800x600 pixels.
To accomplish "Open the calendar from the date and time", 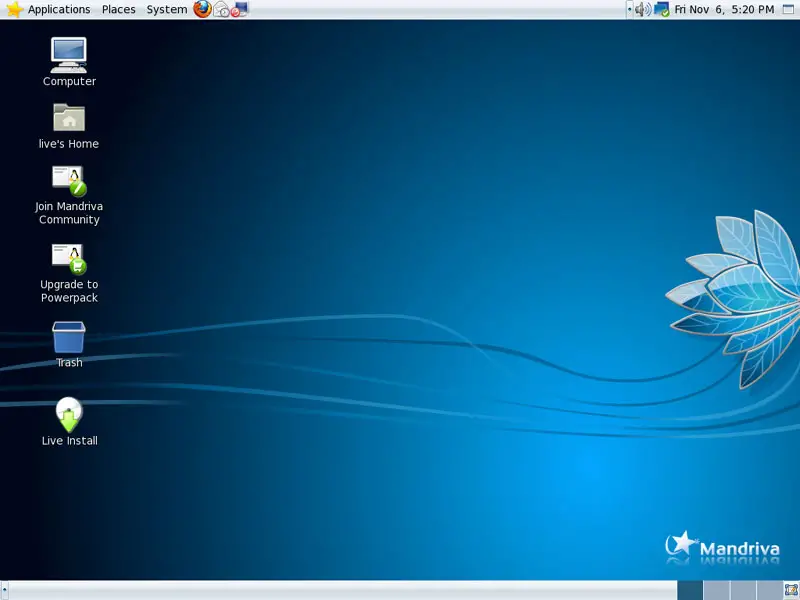I will (724, 9).
